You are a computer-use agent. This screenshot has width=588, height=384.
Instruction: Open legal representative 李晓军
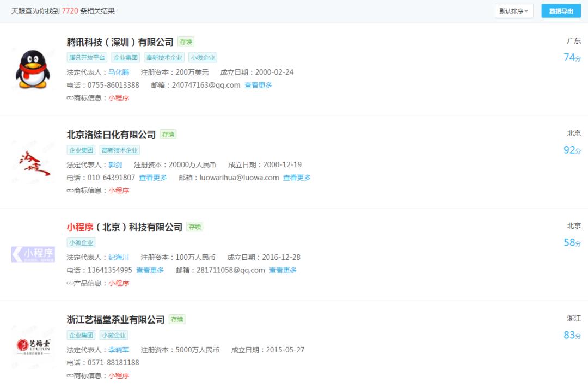(x=119, y=350)
